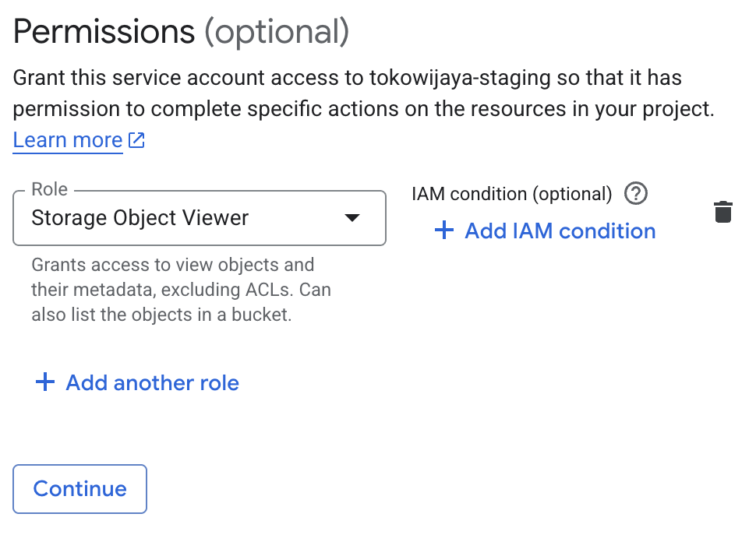The height and width of the screenshot is (542, 756).
Task: Click the IAM condition help question mark
Action: click(x=637, y=193)
